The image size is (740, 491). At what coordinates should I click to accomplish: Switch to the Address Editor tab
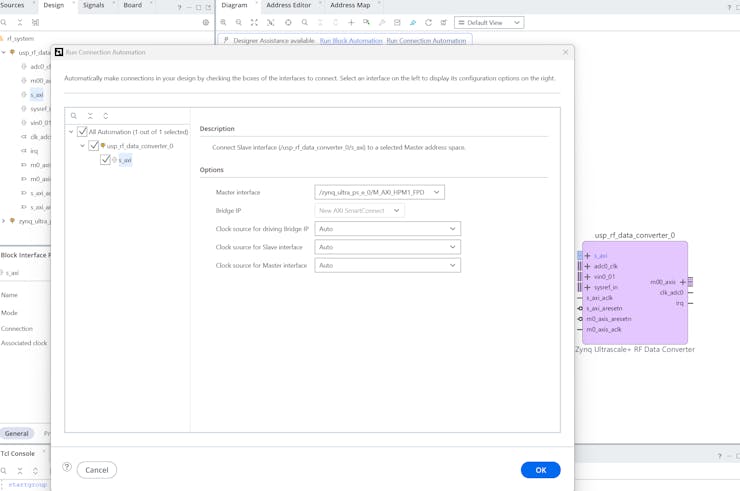(x=288, y=5)
